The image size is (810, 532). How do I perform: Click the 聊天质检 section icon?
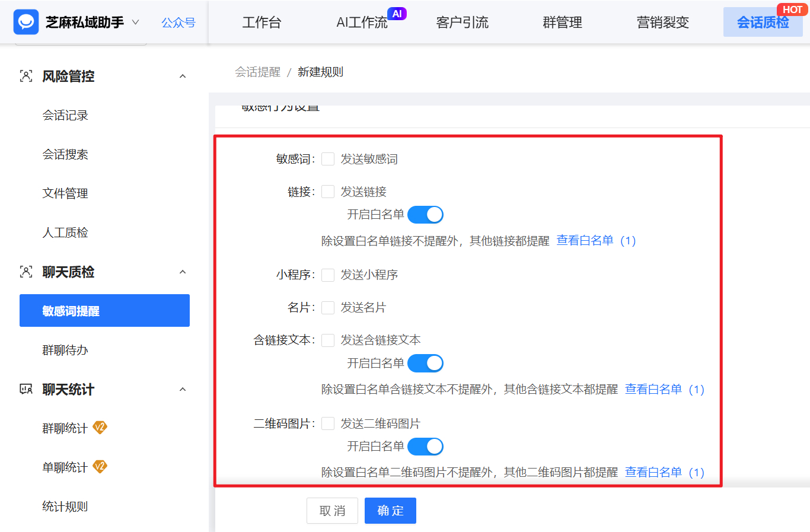click(25, 272)
